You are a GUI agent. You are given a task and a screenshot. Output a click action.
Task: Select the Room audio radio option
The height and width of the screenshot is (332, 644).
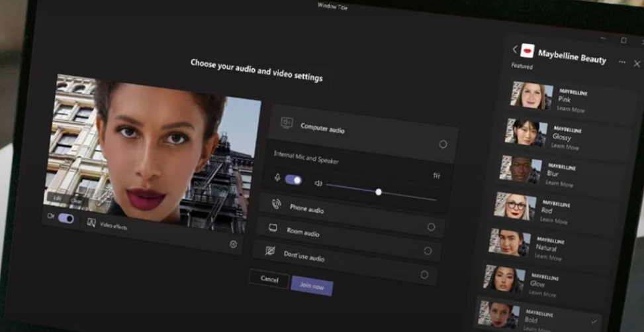pyautogui.click(x=428, y=251)
